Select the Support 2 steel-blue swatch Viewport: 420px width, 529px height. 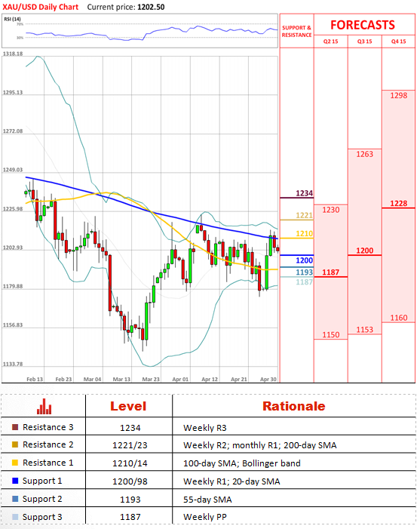(15, 499)
